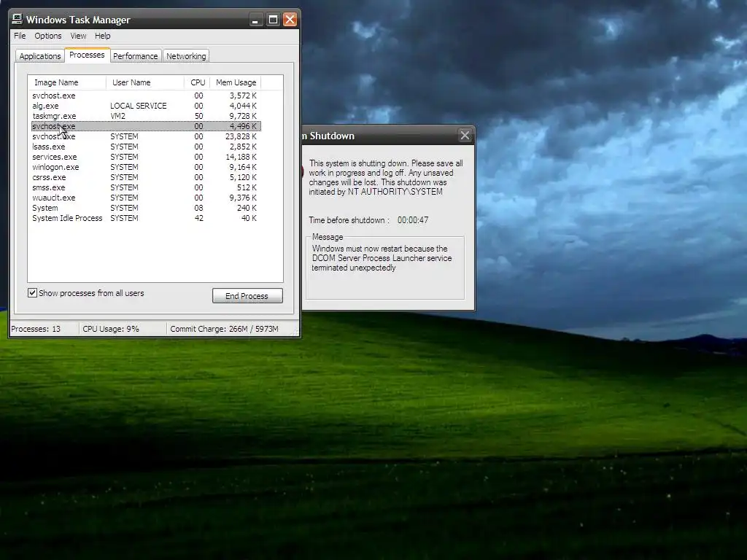Maximize the Windows Task Manager window

pyautogui.click(x=273, y=20)
